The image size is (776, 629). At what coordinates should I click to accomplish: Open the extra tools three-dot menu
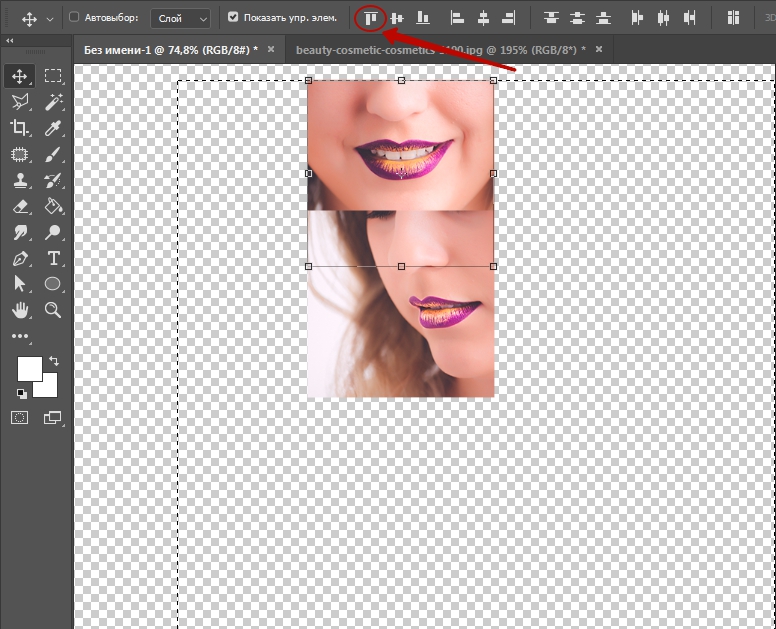(19, 336)
